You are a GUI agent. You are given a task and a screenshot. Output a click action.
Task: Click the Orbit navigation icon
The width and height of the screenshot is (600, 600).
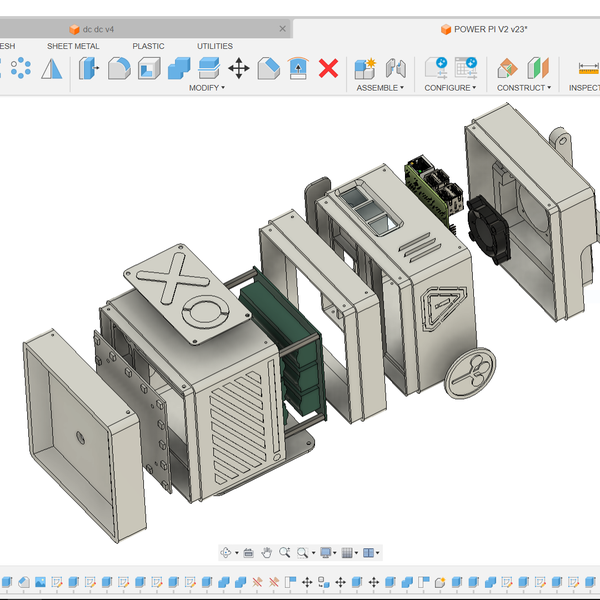click(x=226, y=552)
